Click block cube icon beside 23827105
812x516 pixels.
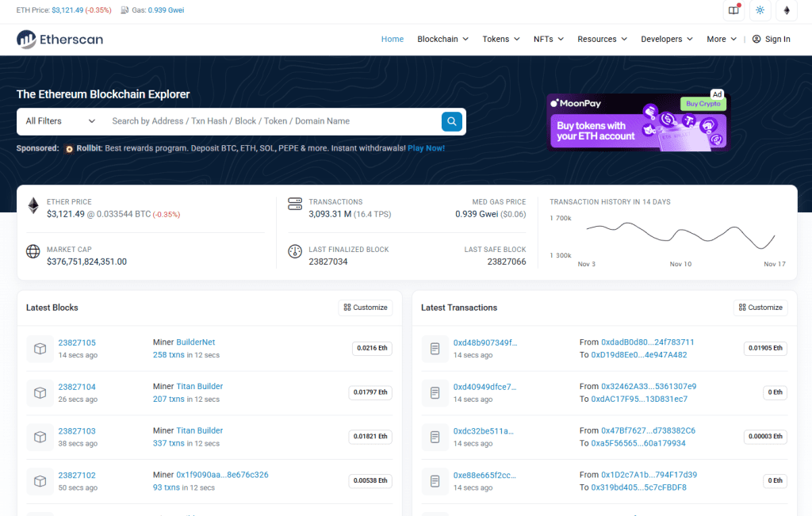coord(40,349)
